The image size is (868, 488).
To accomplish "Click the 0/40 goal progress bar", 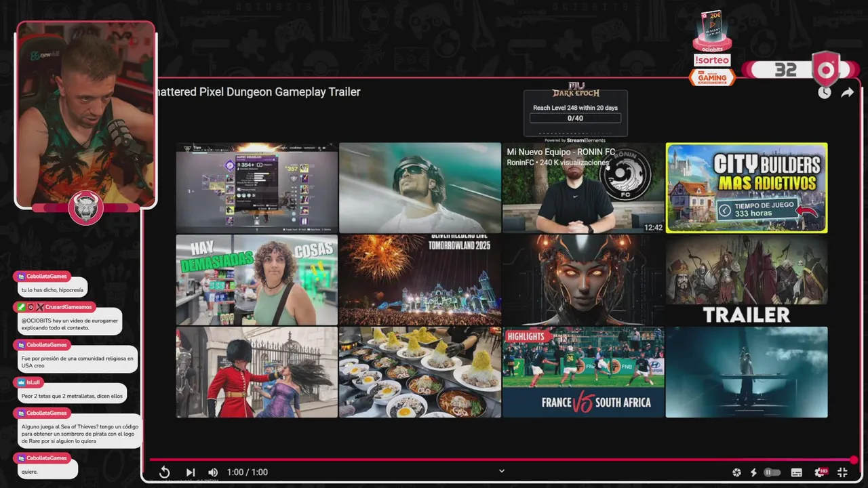I will point(575,118).
